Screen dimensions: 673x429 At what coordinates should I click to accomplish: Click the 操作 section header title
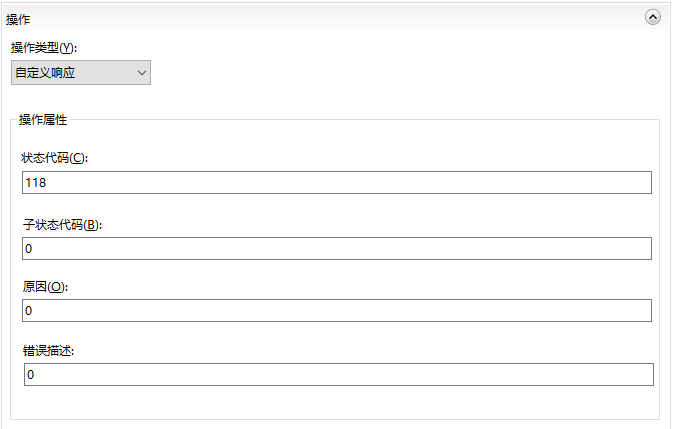(x=18, y=19)
